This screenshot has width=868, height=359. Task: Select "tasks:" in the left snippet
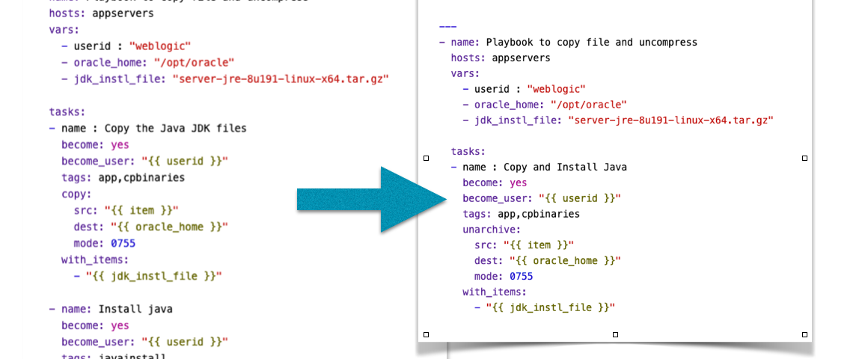pos(67,111)
